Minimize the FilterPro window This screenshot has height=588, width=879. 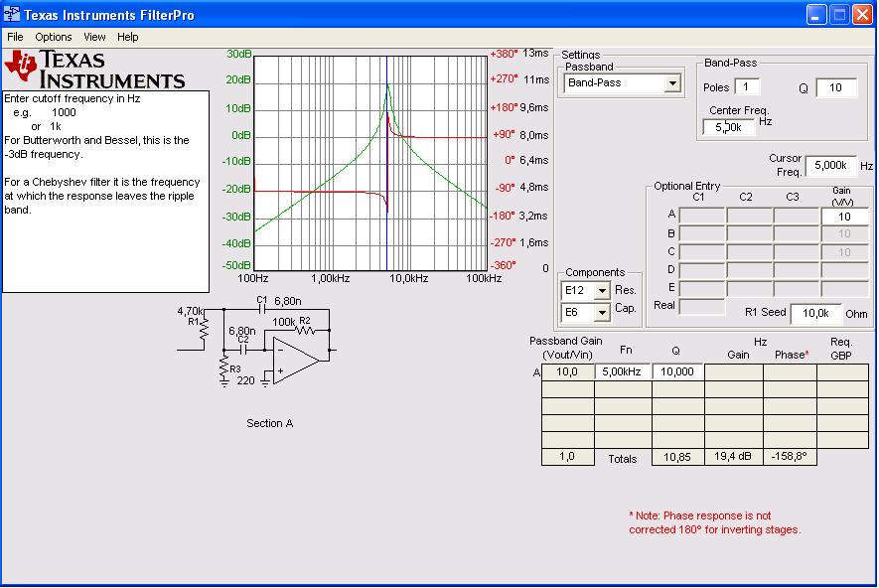pos(816,15)
